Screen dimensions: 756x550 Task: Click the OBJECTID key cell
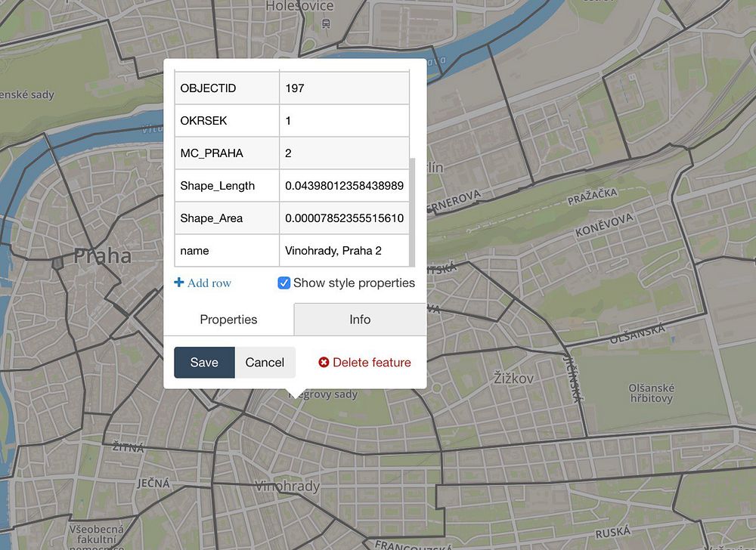(227, 88)
